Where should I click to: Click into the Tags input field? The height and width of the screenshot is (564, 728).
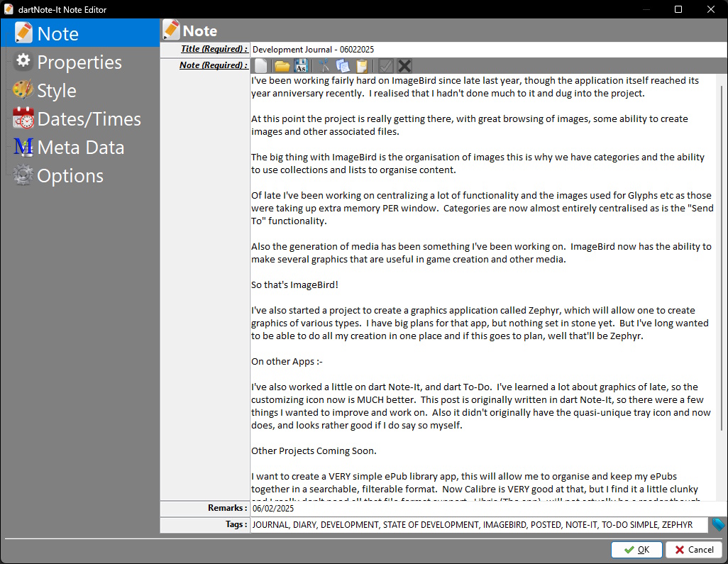click(x=480, y=524)
